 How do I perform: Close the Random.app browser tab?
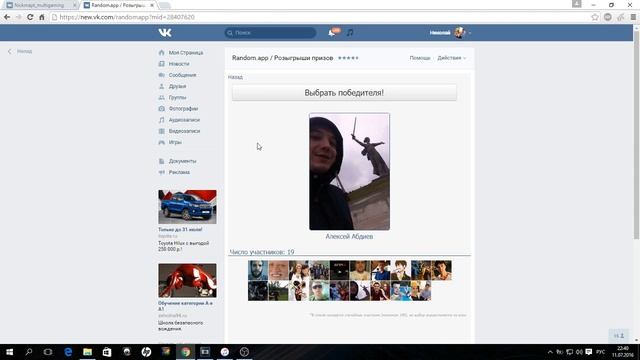point(152,5)
